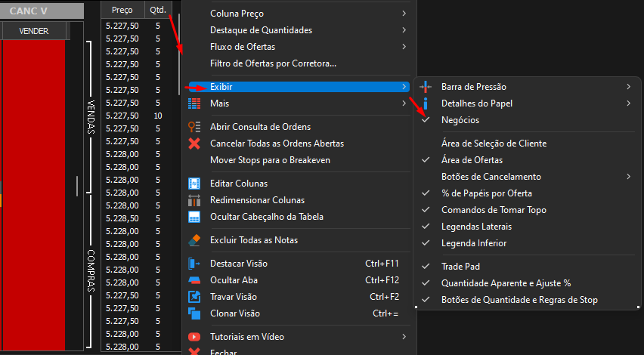Screen dimensions: 644x355
Task: Expand Destaque de Quantidades submenu arrow
Action: click(x=404, y=30)
